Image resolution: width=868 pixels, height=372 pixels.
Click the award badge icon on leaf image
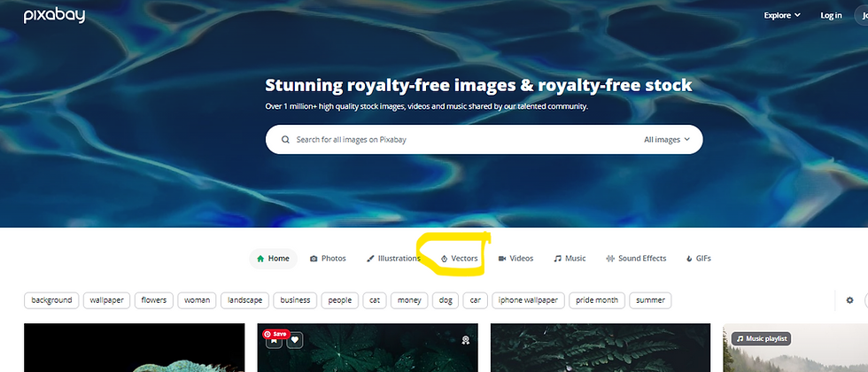pyautogui.click(x=466, y=340)
